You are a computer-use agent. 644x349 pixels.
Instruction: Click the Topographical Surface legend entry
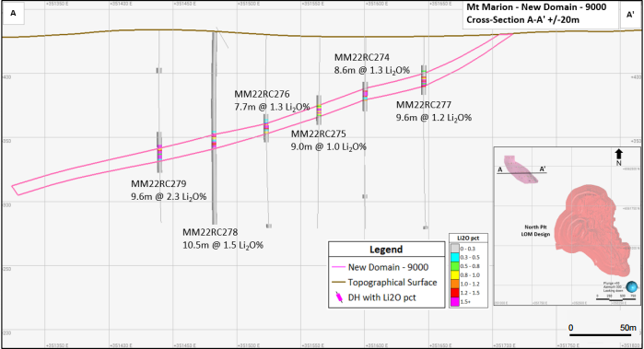pyautogui.click(x=384, y=283)
